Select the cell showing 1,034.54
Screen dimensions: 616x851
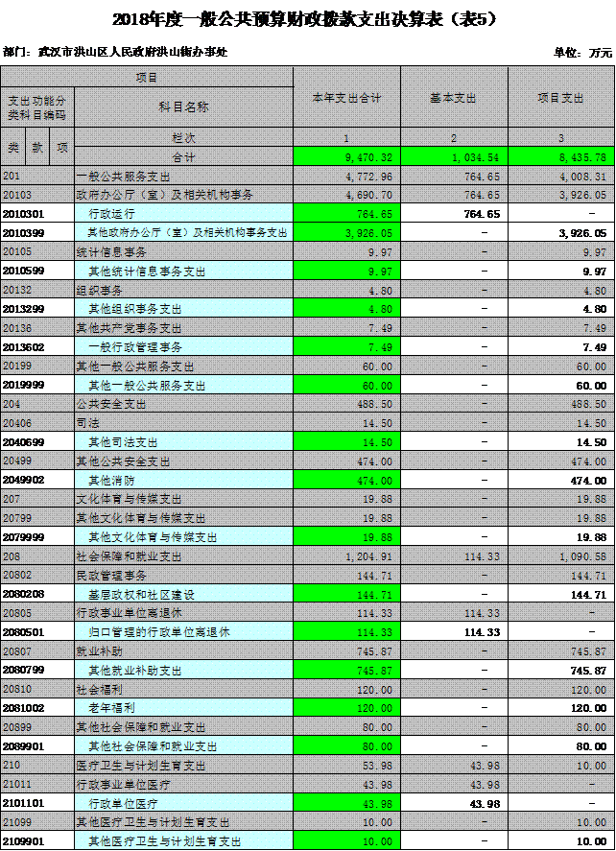coord(453,157)
